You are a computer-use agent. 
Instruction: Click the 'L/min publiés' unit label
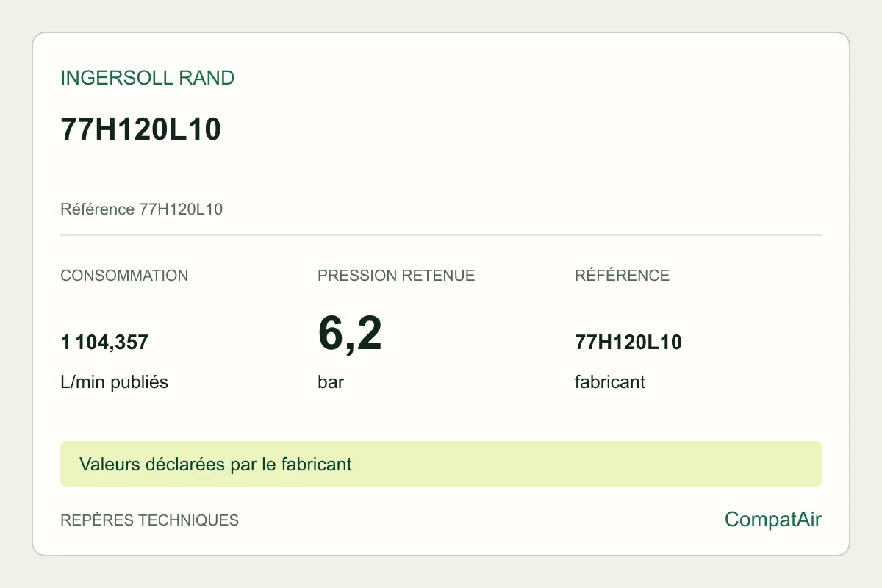point(114,382)
